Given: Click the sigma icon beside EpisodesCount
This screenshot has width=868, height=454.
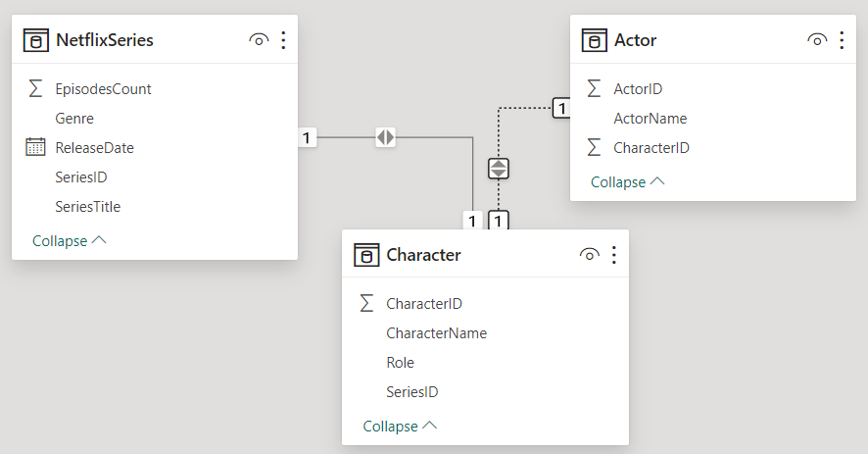Looking at the screenshot, I should pyautogui.click(x=35, y=89).
